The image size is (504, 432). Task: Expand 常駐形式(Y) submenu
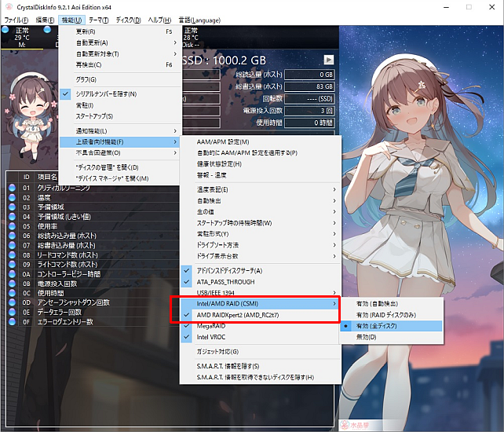[261, 234]
